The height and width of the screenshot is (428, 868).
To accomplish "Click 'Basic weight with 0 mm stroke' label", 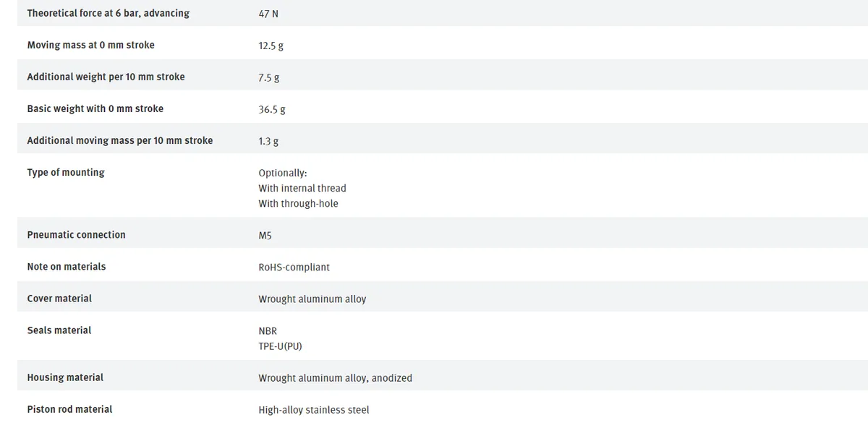I will point(95,108).
